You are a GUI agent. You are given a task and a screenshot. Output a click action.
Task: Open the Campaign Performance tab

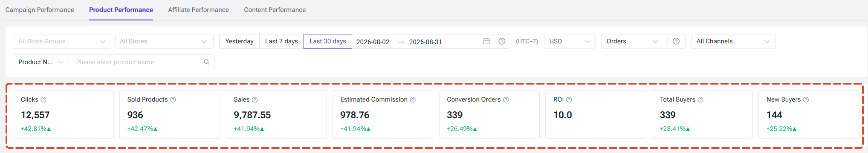40,10
